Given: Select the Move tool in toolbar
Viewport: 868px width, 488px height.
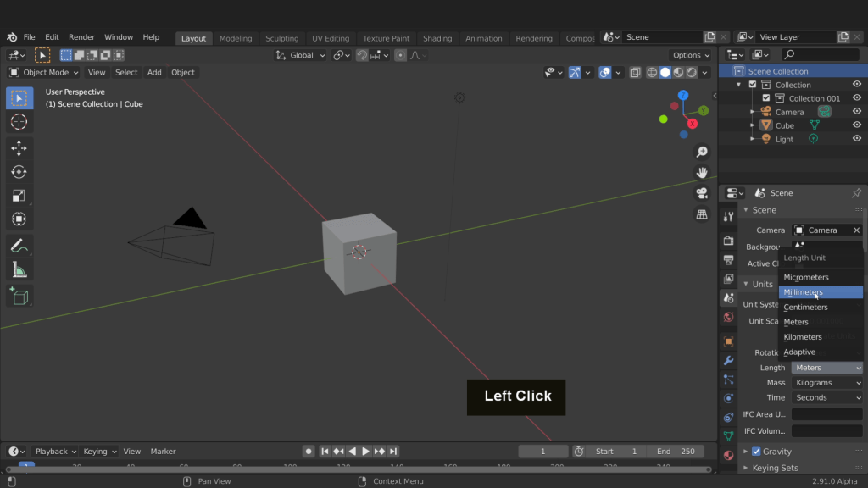Looking at the screenshot, I should 19,148.
